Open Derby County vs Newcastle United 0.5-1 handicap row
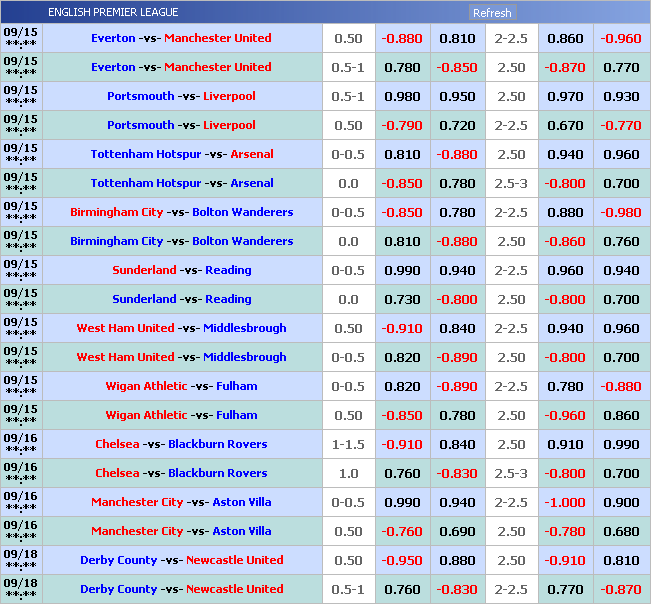The height and width of the screenshot is (604, 651). point(181,589)
